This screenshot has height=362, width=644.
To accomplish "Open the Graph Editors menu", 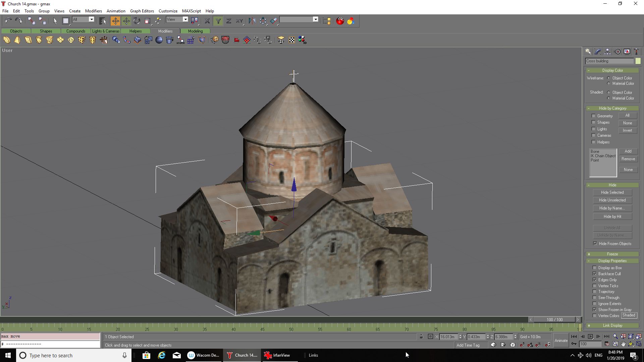I will tap(142, 11).
